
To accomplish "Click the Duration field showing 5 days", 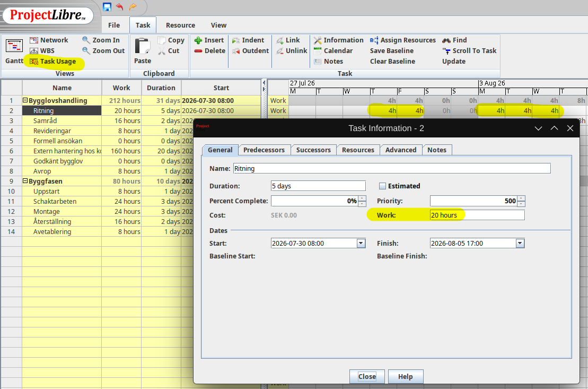I will pos(318,186).
